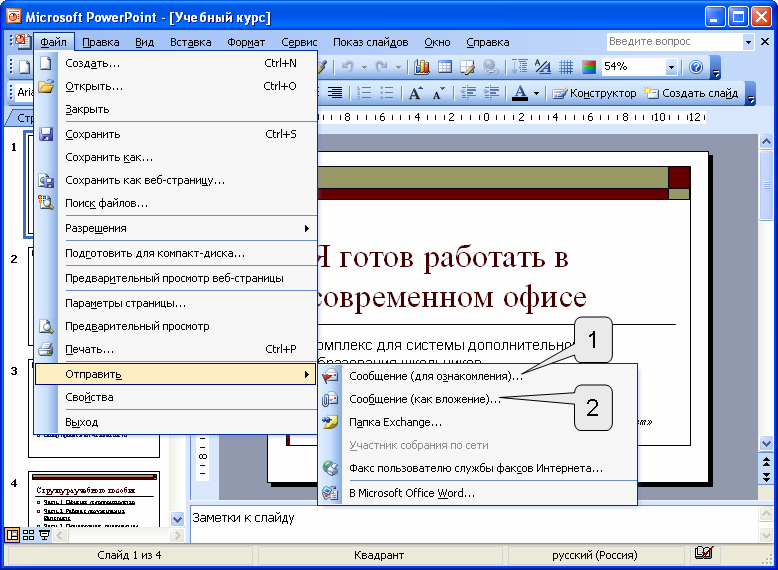778x570 pixels.
Task: Click the Save floppy disk icon in File menu
Action: 46,134
